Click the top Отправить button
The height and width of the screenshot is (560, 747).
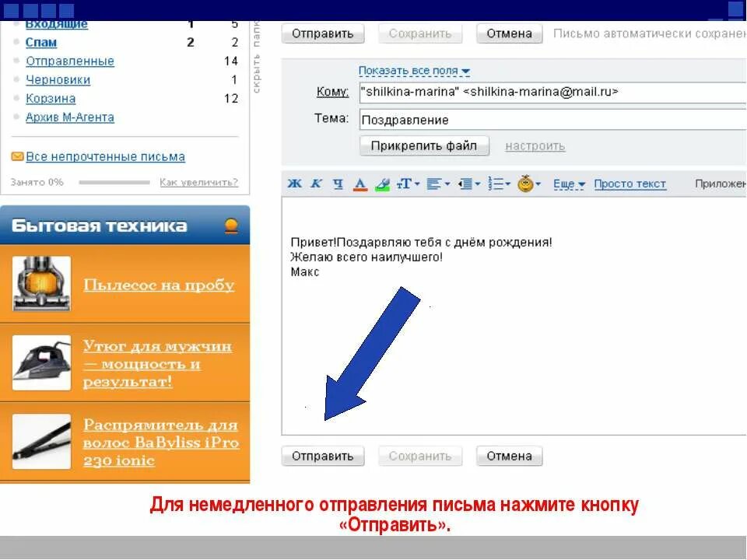[x=322, y=33]
